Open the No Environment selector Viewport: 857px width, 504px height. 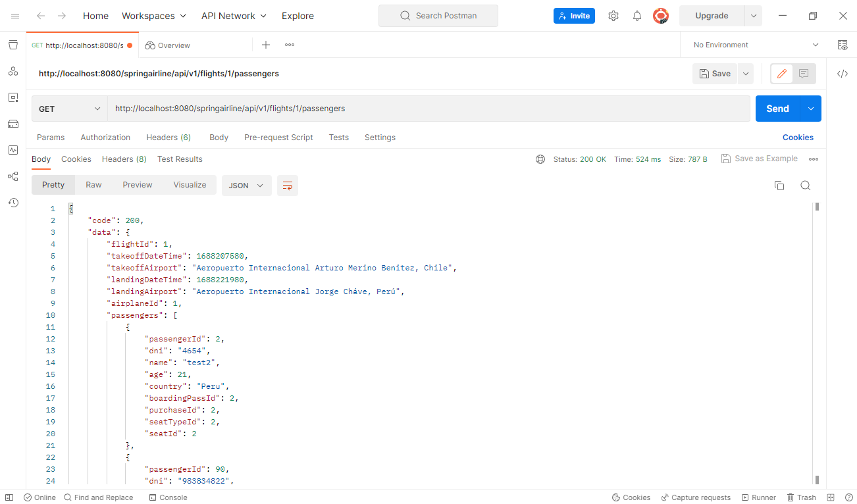(x=753, y=45)
